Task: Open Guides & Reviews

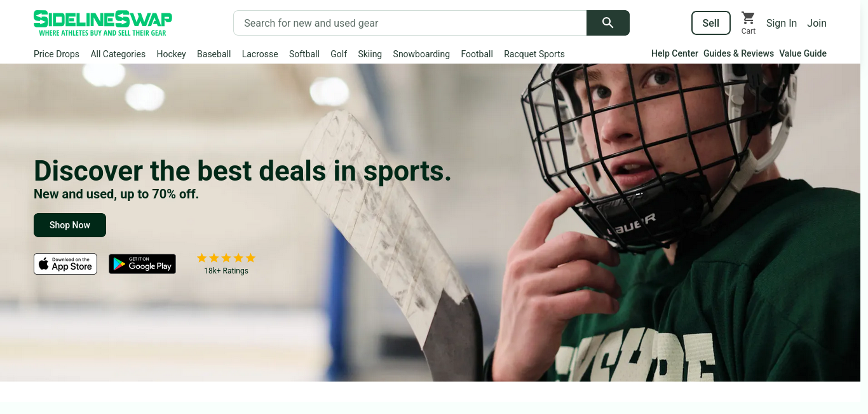Action: 738,53
